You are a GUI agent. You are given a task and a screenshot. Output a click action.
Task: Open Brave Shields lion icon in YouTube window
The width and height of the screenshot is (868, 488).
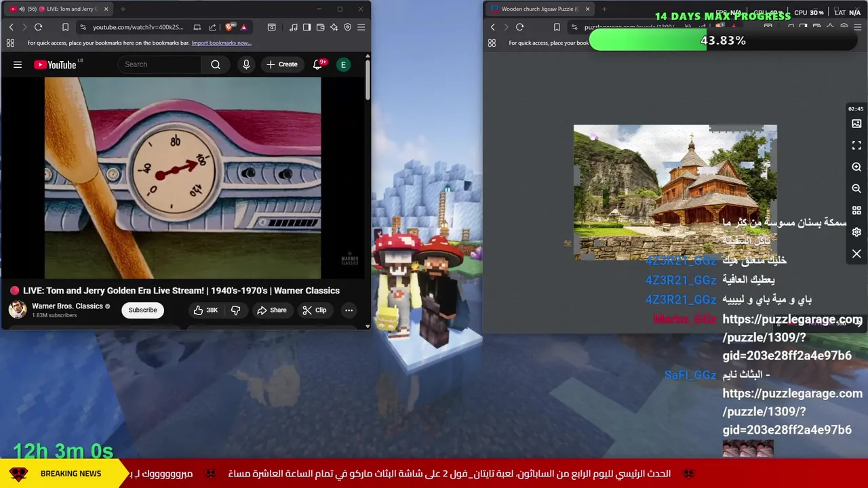click(x=229, y=27)
